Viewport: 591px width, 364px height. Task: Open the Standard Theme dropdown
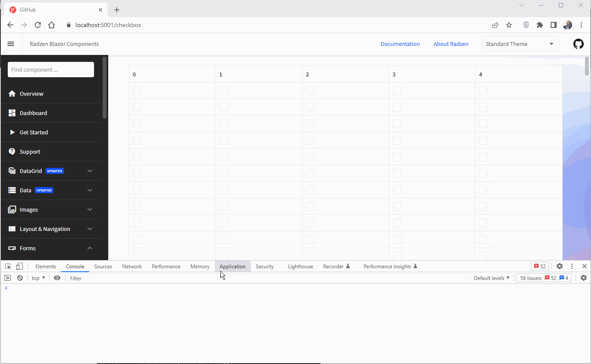pos(520,44)
